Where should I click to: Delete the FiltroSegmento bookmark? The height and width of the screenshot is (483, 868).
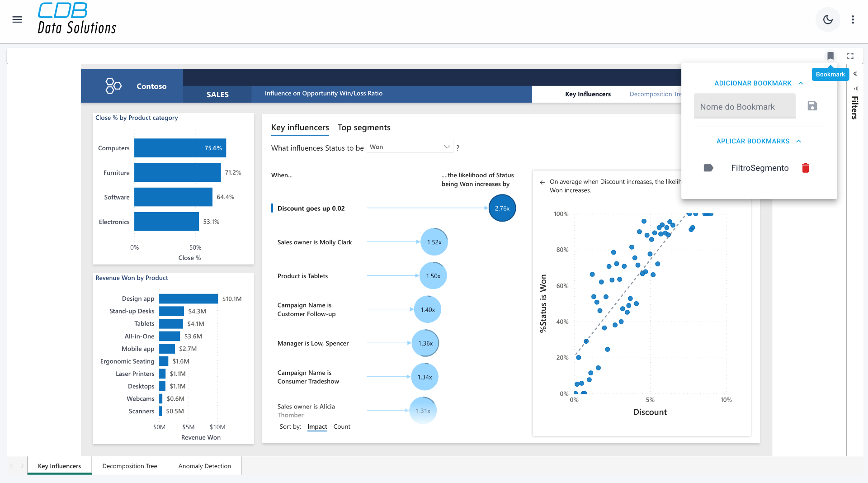pos(805,168)
